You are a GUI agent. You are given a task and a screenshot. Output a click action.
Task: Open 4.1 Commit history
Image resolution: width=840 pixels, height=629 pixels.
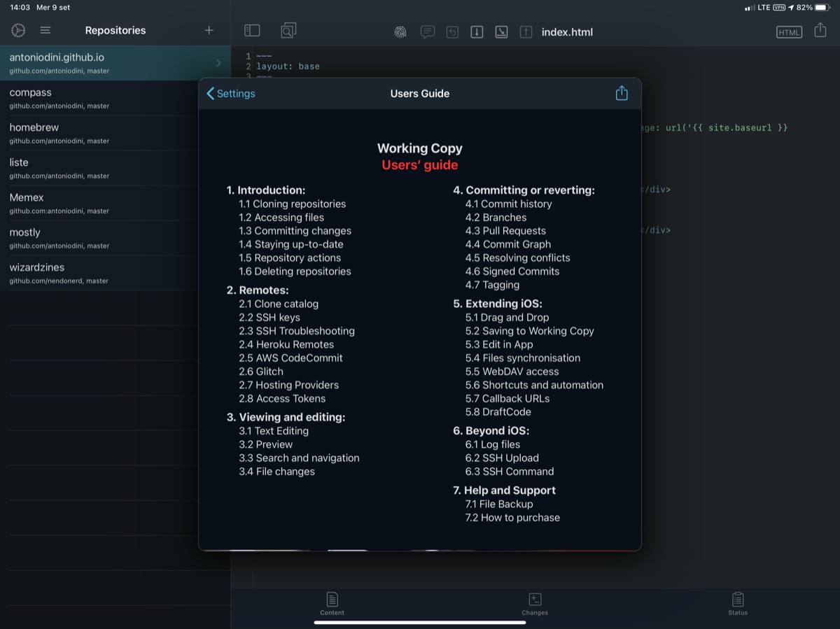509,204
